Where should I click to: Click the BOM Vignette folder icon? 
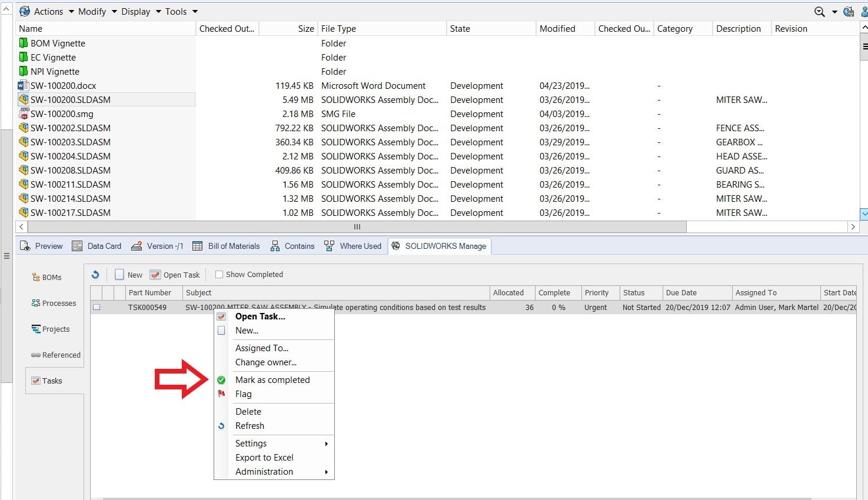[24, 43]
